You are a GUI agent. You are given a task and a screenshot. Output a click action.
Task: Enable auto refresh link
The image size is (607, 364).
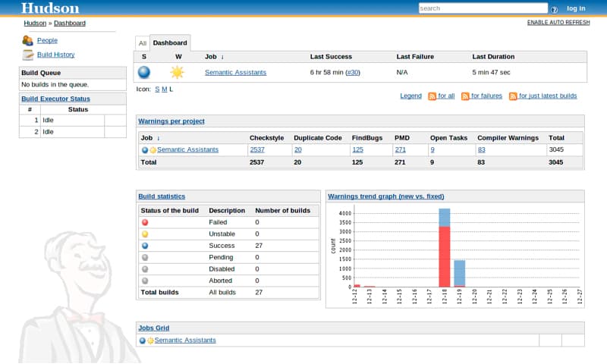point(558,23)
